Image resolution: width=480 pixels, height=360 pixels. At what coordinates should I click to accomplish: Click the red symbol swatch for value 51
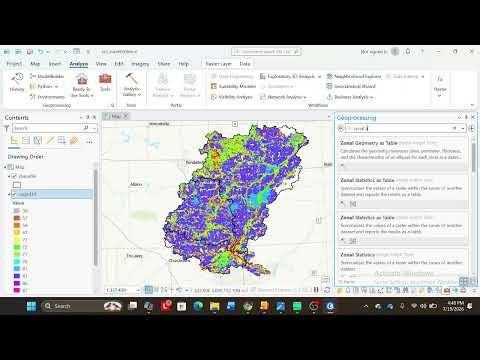point(17,218)
